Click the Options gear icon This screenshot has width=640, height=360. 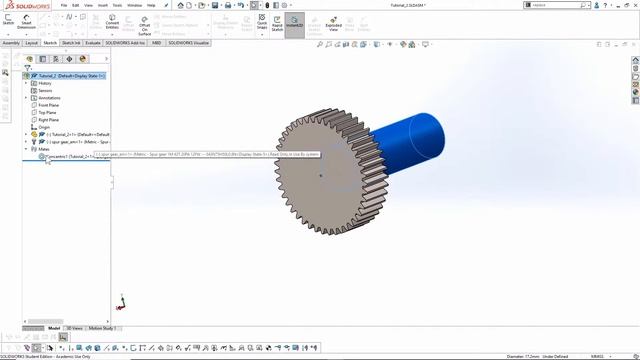(x=284, y=5)
